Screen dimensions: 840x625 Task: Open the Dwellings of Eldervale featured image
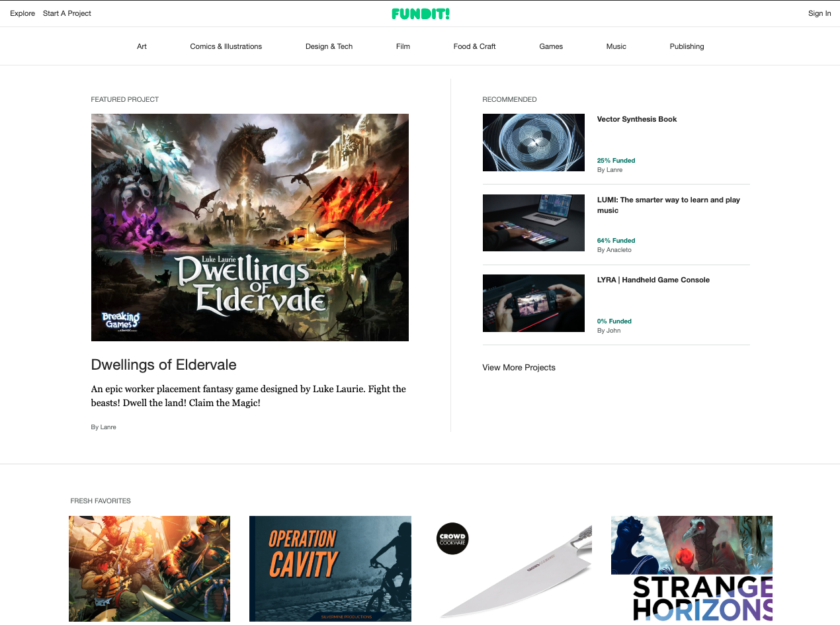click(250, 228)
